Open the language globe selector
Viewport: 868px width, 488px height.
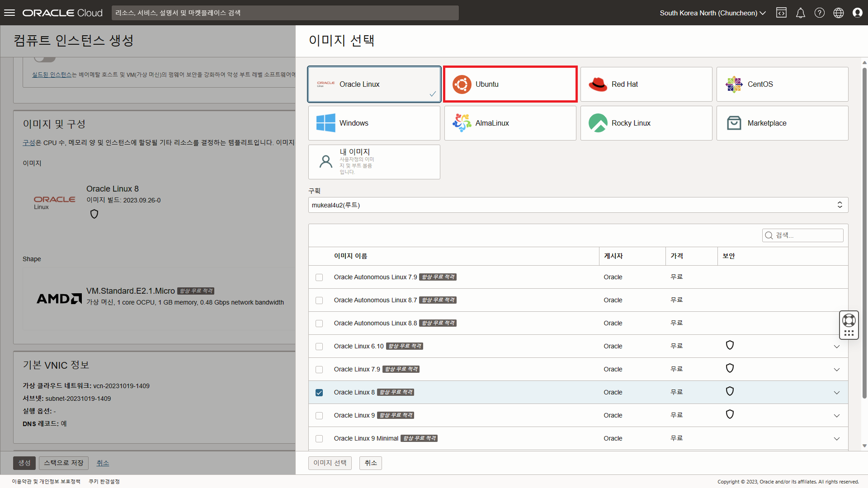pos(838,13)
